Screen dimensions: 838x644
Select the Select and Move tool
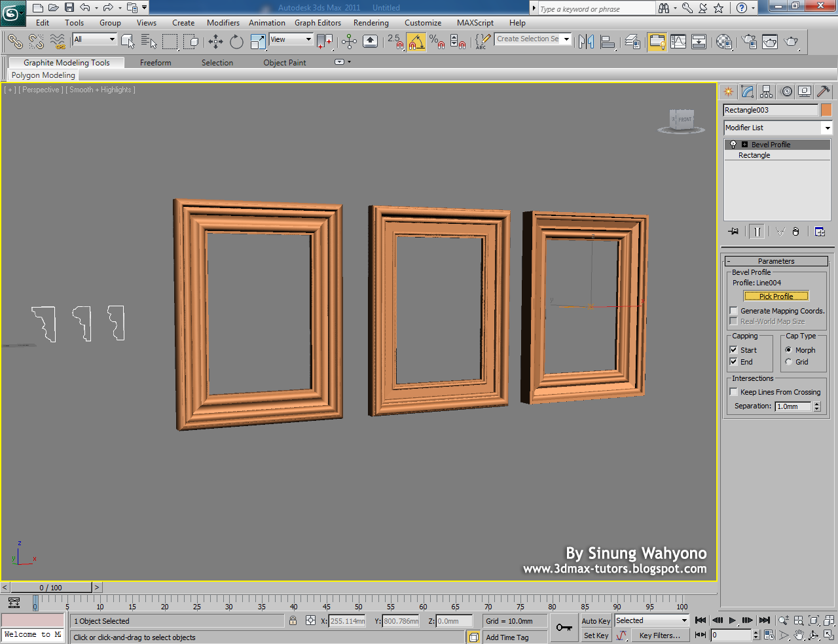tap(216, 41)
